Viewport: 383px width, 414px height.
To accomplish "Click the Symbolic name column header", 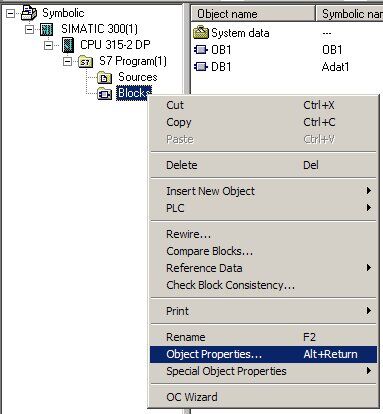I will click(350, 14).
